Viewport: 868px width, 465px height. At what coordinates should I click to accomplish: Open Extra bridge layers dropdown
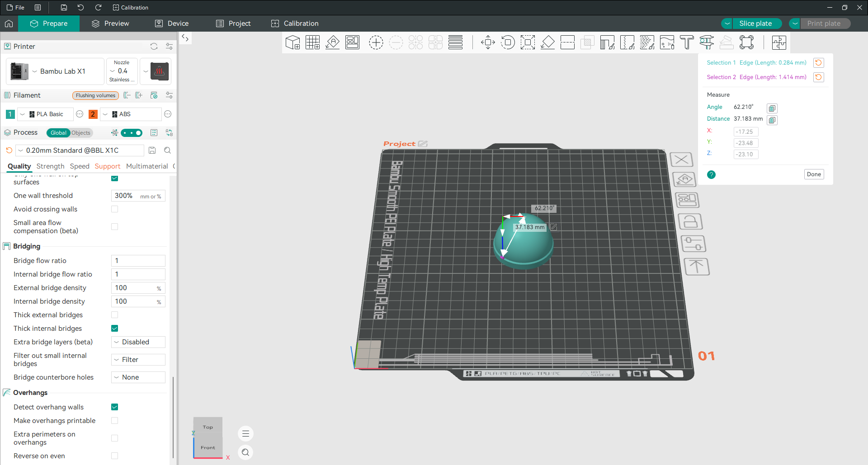138,342
